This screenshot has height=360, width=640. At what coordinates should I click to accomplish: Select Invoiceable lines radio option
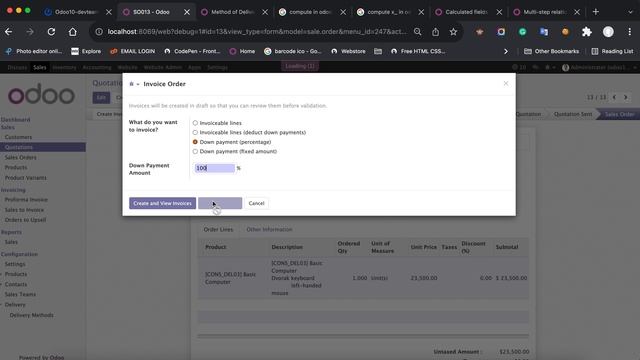(x=195, y=123)
